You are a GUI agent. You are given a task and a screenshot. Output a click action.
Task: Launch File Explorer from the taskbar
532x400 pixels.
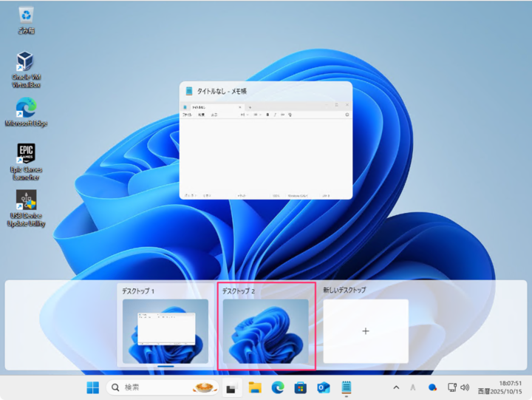point(255,387)
